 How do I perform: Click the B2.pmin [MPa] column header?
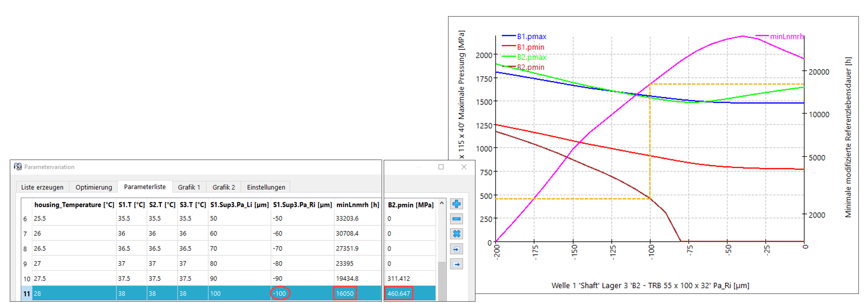point(410,205)
